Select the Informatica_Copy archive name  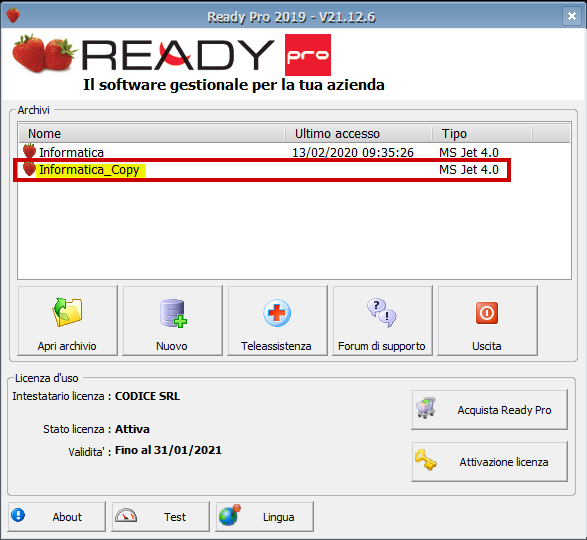[89, 170]
